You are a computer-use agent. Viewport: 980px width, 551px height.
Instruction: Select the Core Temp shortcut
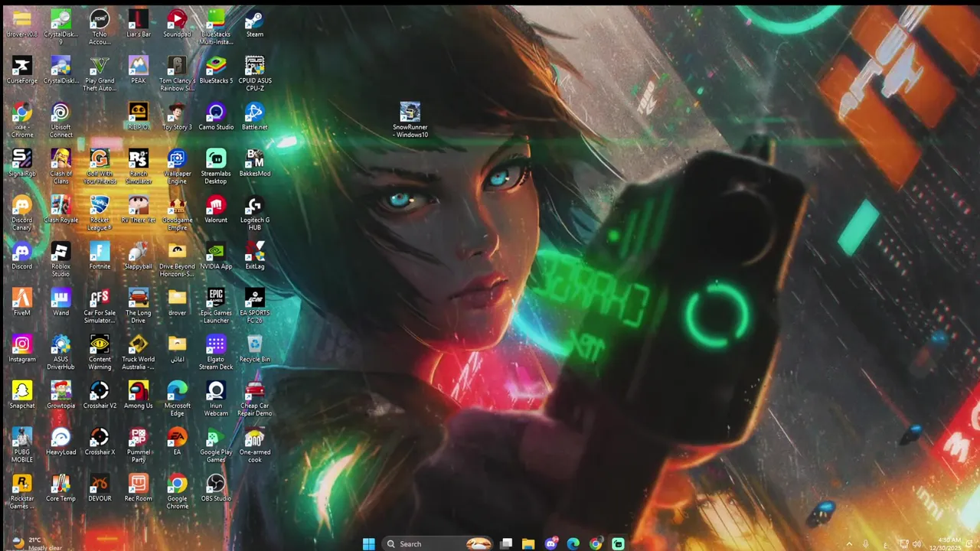(60, 489)
